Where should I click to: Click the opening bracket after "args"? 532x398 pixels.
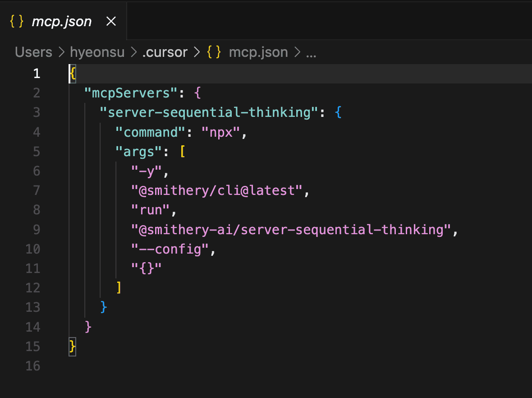[x=183, y=152]
